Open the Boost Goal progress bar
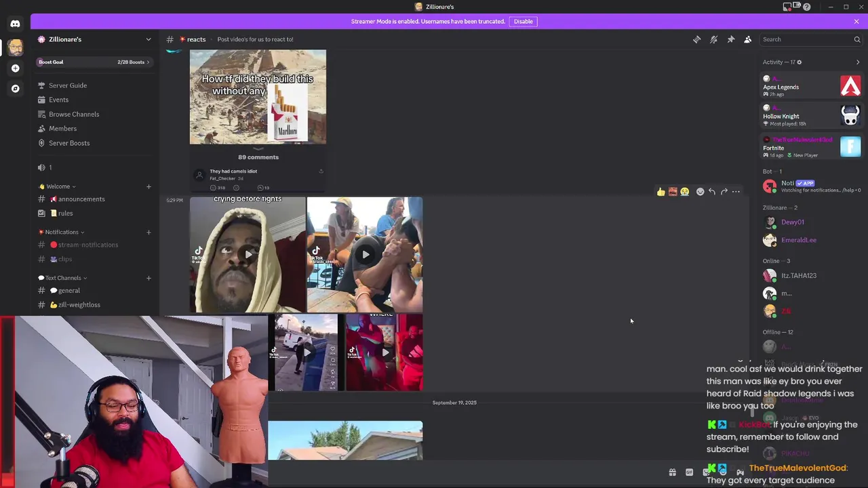Screen dimensions: 868x488 [94, 62]
